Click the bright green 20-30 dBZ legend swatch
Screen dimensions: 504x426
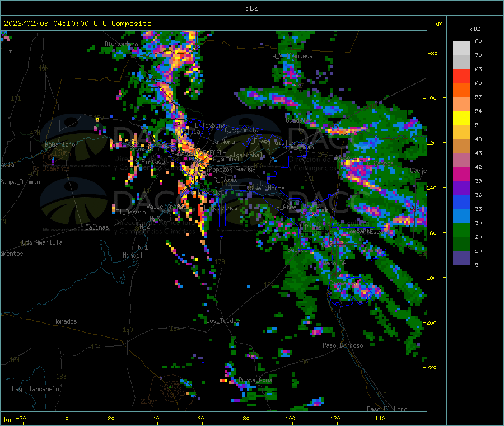(461, 230)
